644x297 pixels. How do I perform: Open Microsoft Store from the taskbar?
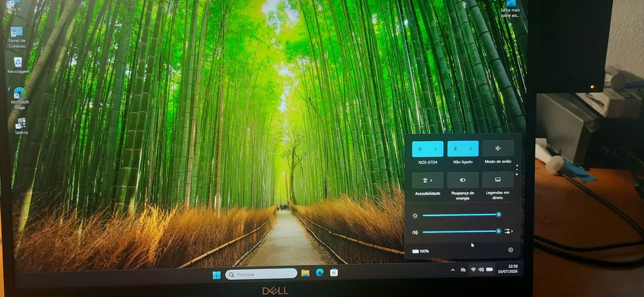(x=334, y=273)
